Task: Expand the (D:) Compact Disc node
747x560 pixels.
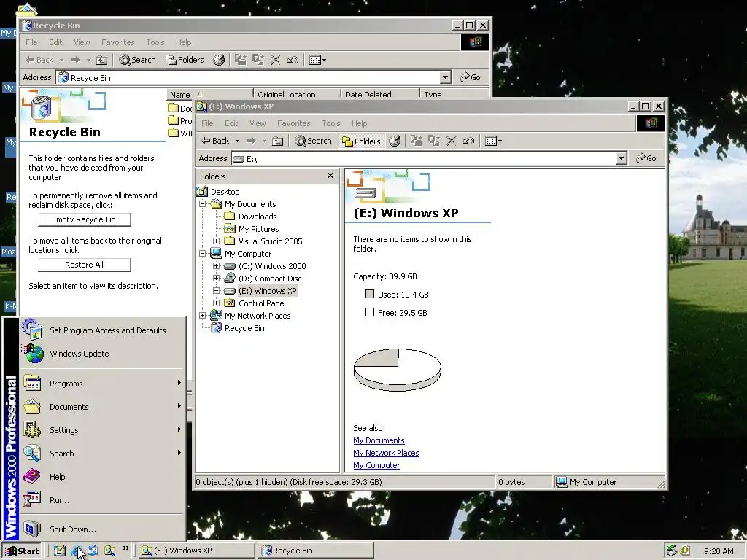Action: pyautogui.click(x=216, y=278)
